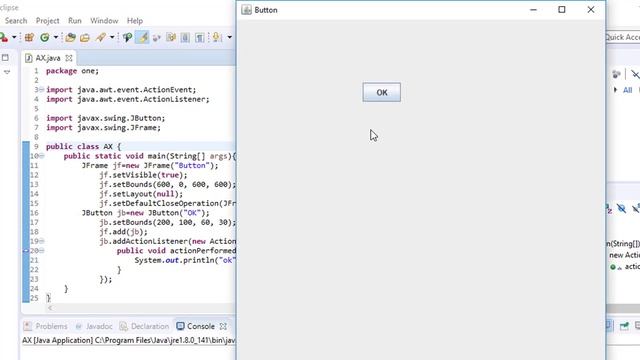Viewport: 640px width, 360px height.
Task: Click the open folder icon beside Open Type
Action: coord(84,38)
